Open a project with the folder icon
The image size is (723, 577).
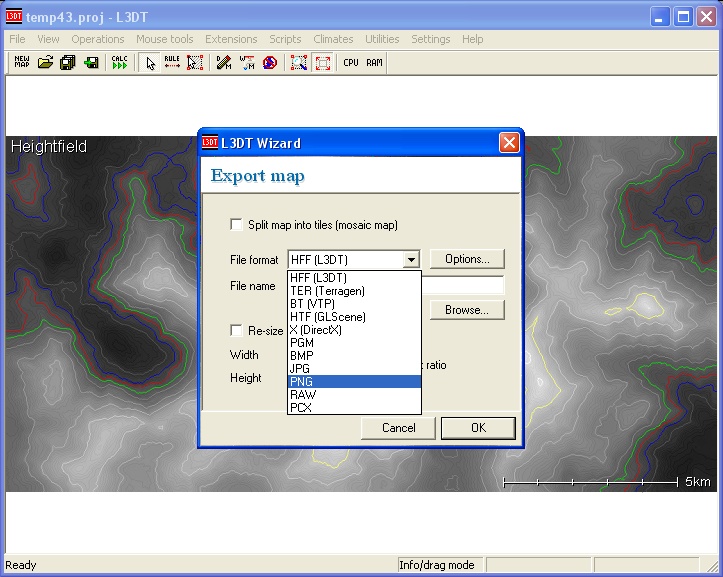45,63
